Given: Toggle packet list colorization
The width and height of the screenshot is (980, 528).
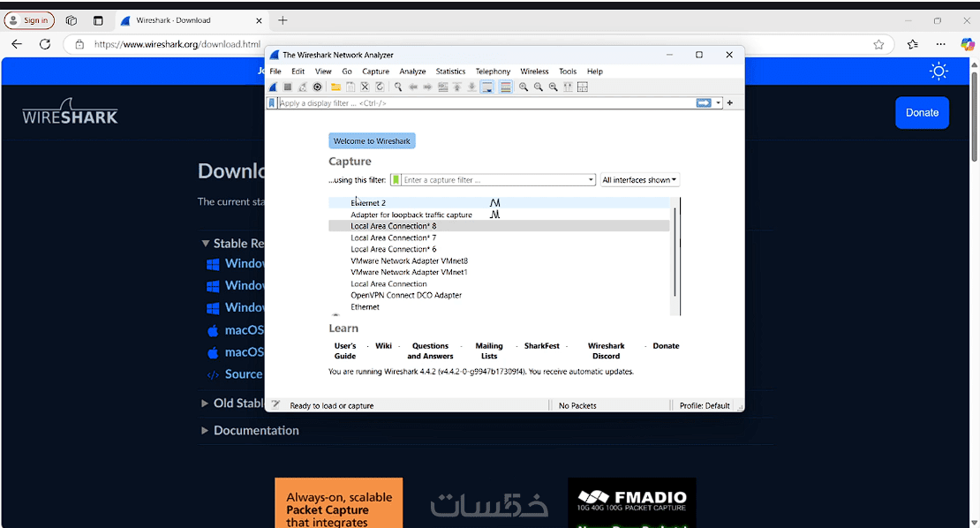Looking at the screenshot, I should pos(506,87).
